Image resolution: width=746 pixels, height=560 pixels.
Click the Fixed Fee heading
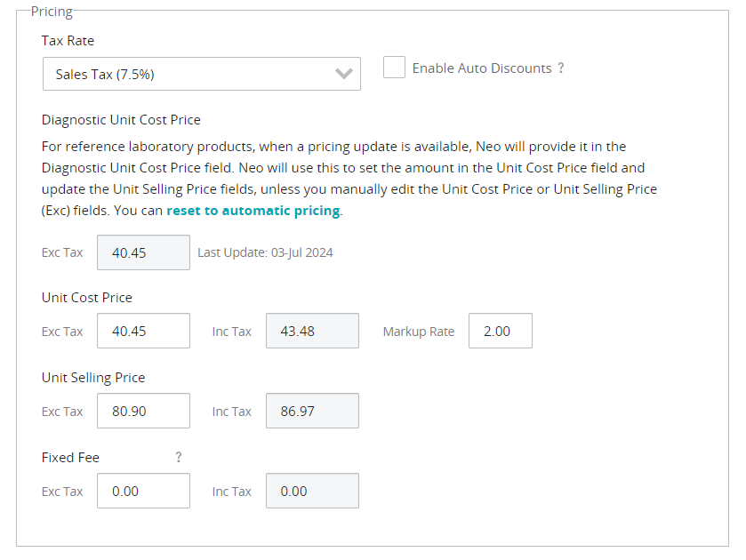(x=70, y=457)
